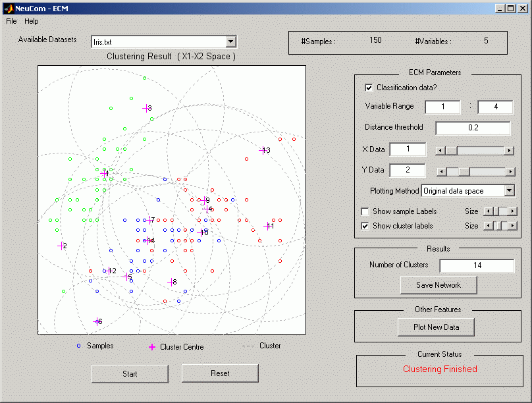532x403 pixels.
Task: Increase sample label size right arrow
Action: click(512, 211)
